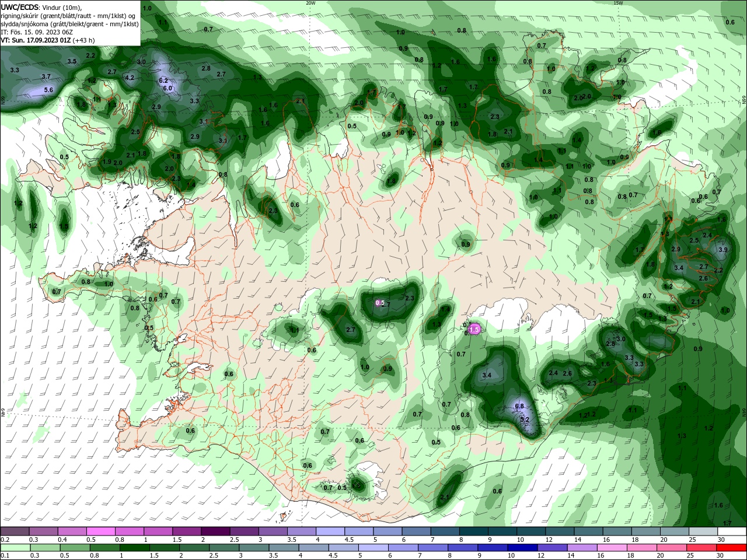
Task: Click the 15W longitude label at top
Action: click(618, 3)
